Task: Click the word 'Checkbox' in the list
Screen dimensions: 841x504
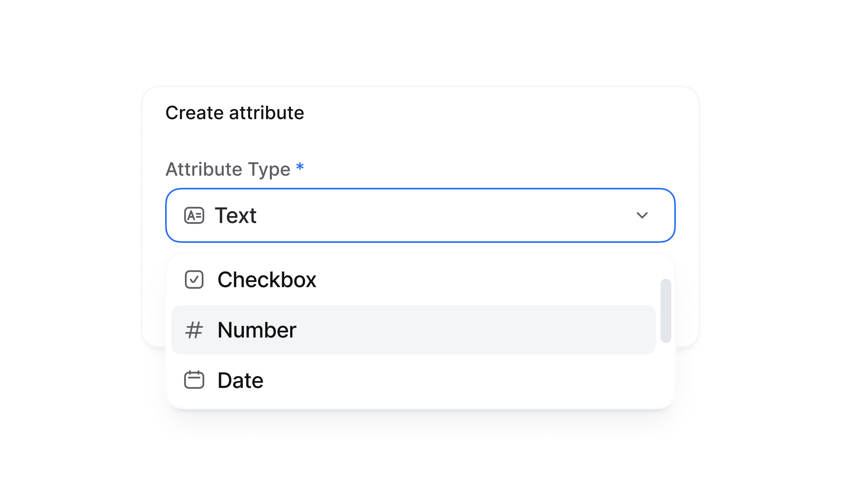Action: pos(267,280)
